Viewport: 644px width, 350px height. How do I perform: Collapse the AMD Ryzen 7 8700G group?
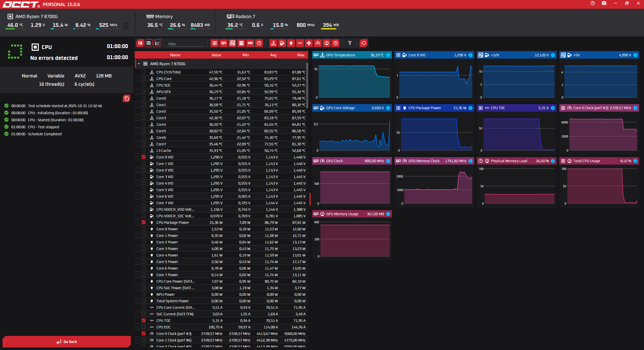139,64
